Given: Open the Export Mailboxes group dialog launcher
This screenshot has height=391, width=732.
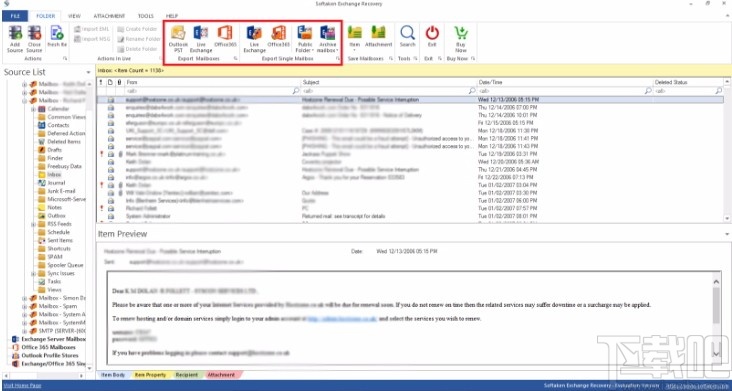Looking at the screenshot, I should click(x=235, y=59).
